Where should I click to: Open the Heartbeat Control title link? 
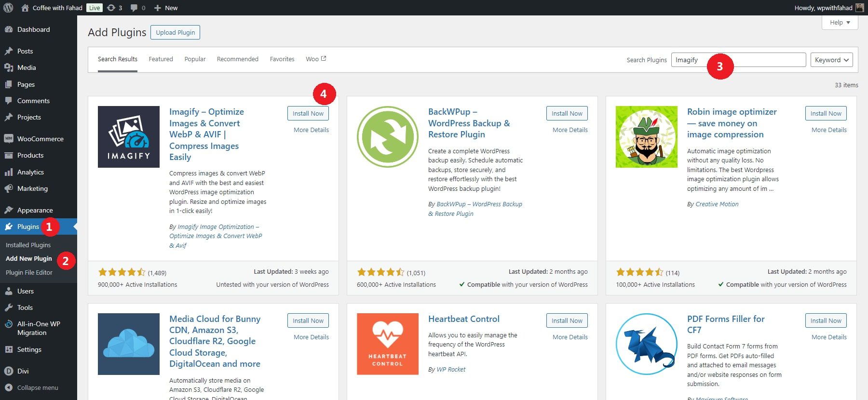pyautogui.click(x=464, y=319)
